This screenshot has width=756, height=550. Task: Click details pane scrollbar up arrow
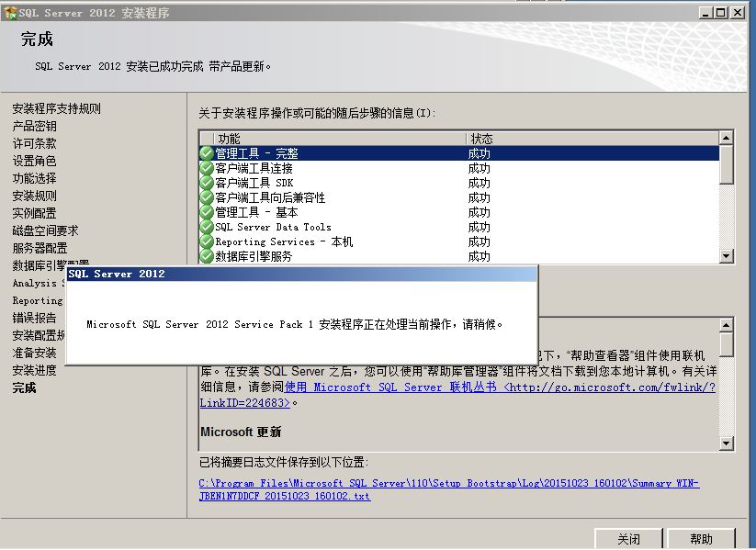pos(726,325)
